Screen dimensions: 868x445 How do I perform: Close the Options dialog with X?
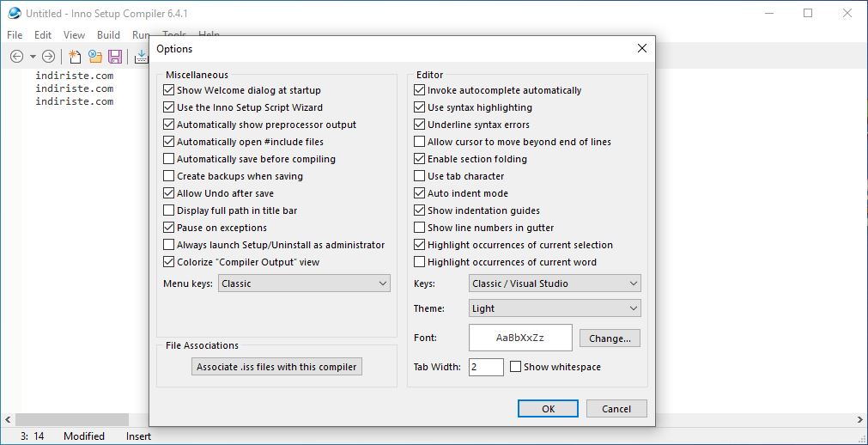click(x=641, y=48)
